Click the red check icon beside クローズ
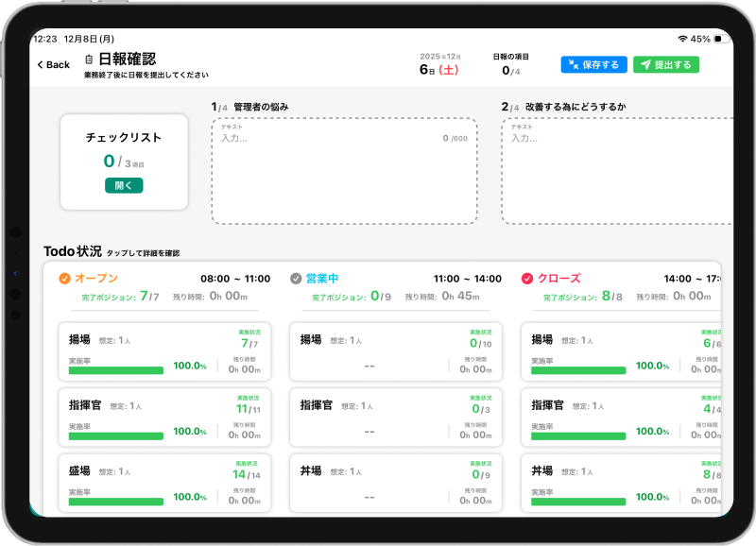Image resolution: width=756 pixels, height=546 pixels. (x=527, y=278)
